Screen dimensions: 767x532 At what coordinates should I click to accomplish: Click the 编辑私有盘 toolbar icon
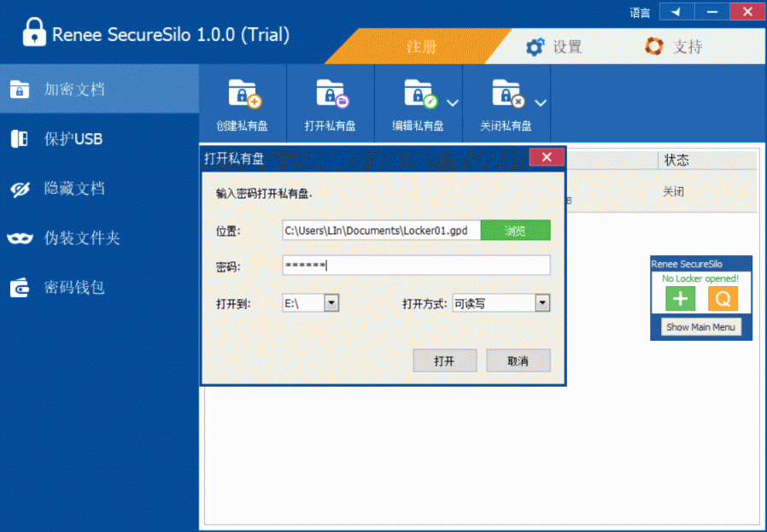420,93
